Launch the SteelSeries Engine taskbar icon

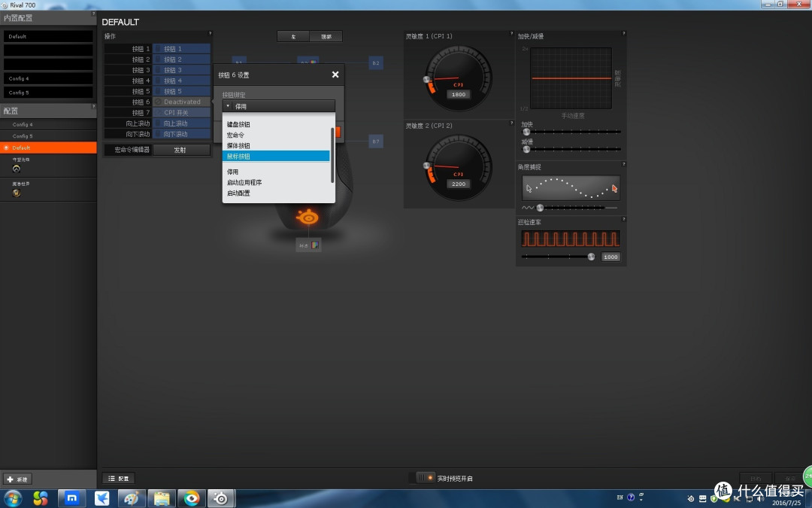point(221,499)
